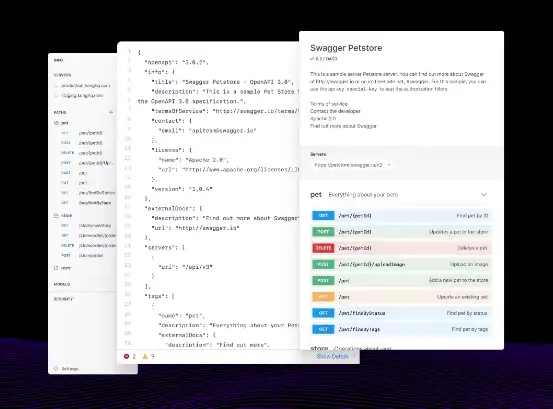Expand PUT /pet Update an existing pet row
The width and height of the screenshot is (553, 409).
point(401,297)
